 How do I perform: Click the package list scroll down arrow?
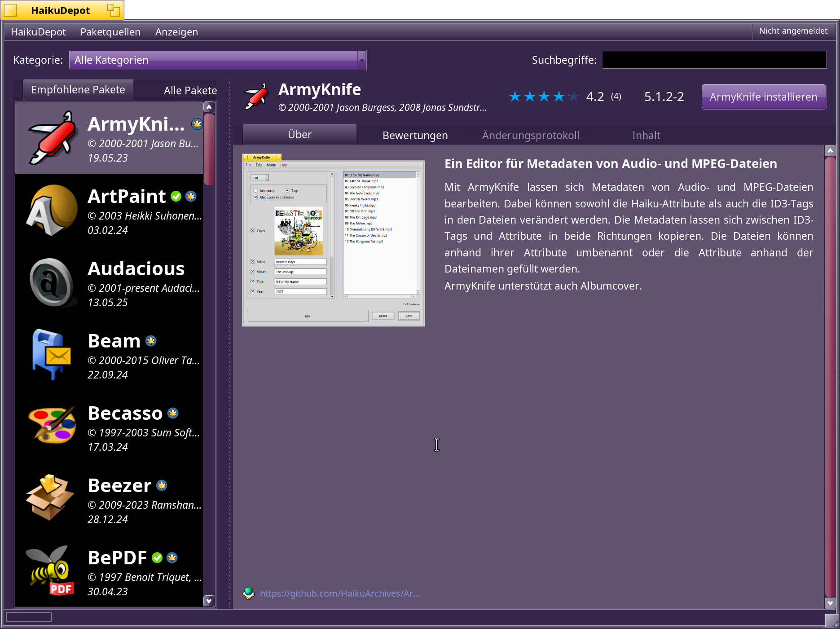[x=209, y=601]
